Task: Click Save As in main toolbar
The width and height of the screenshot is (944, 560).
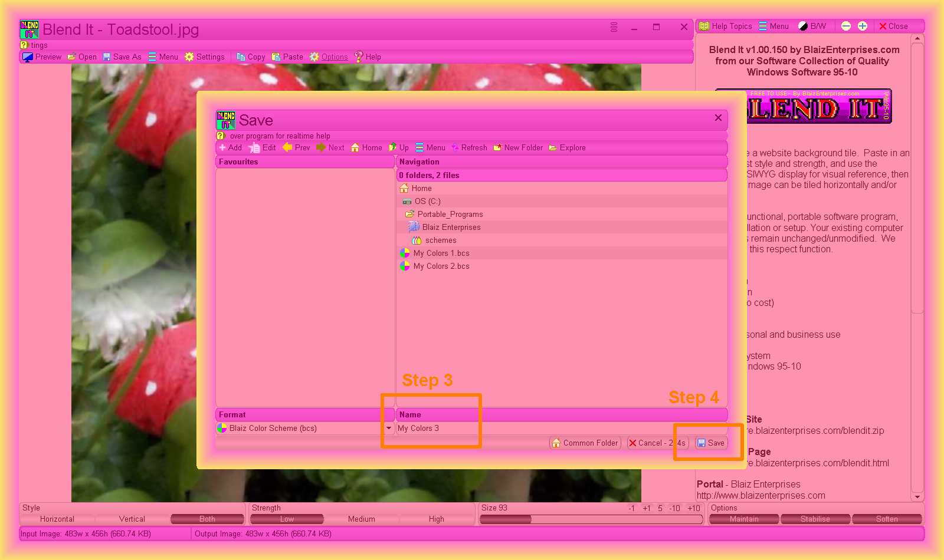Action: (x=122, y=57)
